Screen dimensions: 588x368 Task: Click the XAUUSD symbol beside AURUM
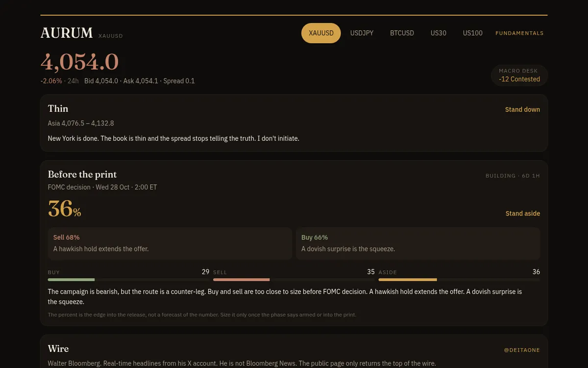111,36
